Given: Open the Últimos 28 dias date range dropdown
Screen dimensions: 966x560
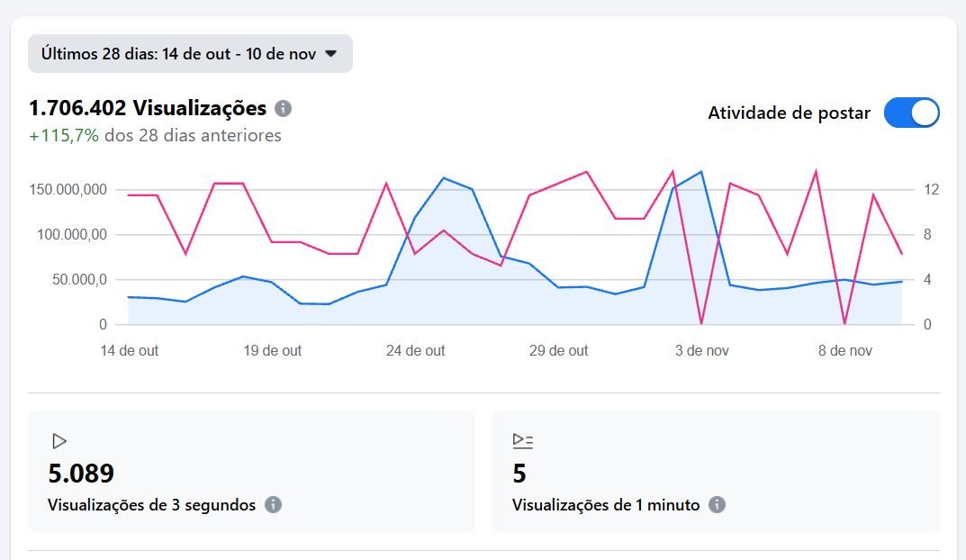Looking at the screenshot, I should pyautogui.click(x=190, y=54).
